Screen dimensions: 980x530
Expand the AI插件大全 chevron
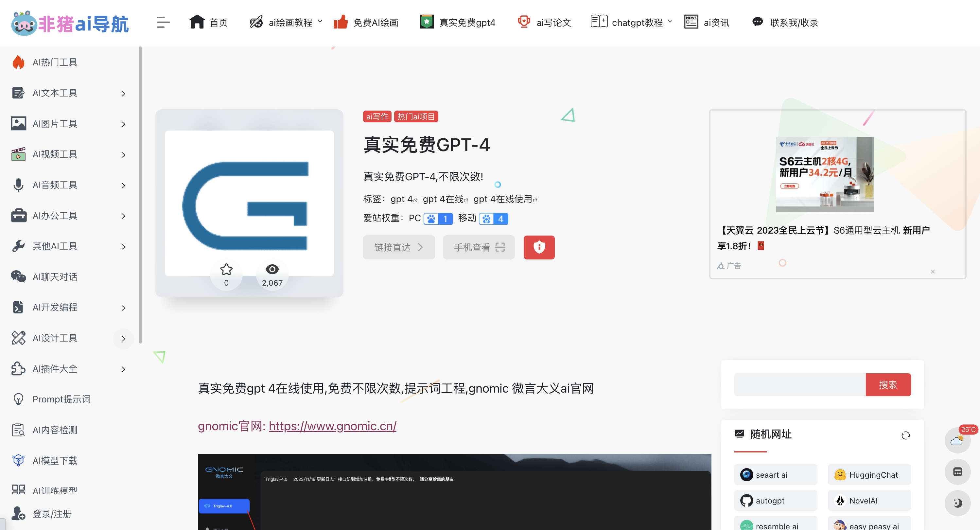[x=124, y=369]
